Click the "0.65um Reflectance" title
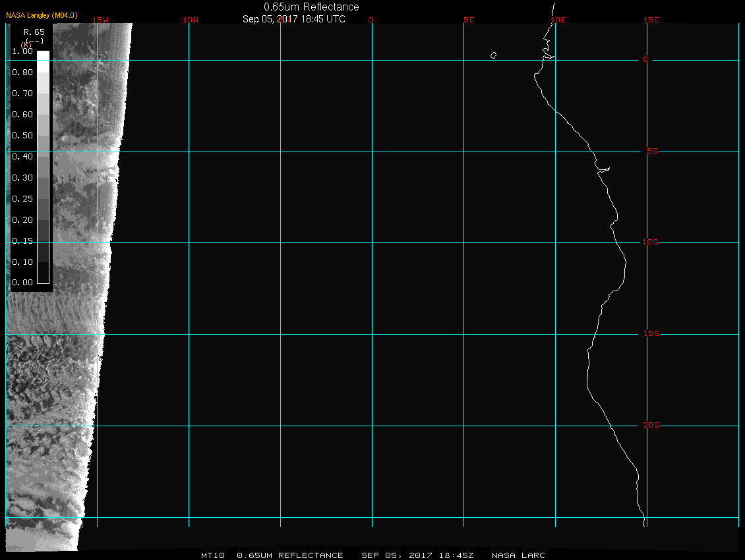This screenshot has width=745, height=560. (x=311, y=7)
